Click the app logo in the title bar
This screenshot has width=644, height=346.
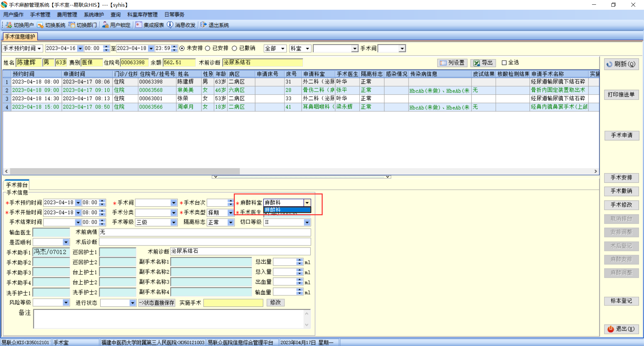4,5
